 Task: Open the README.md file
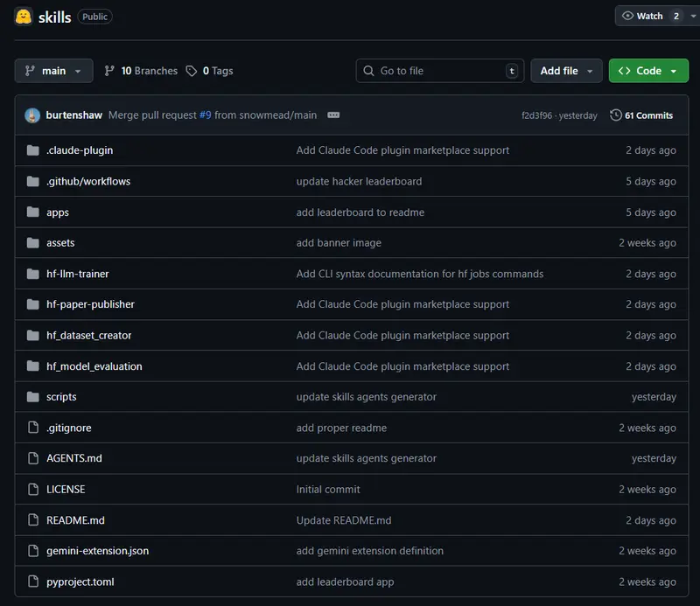pos(75,520)
